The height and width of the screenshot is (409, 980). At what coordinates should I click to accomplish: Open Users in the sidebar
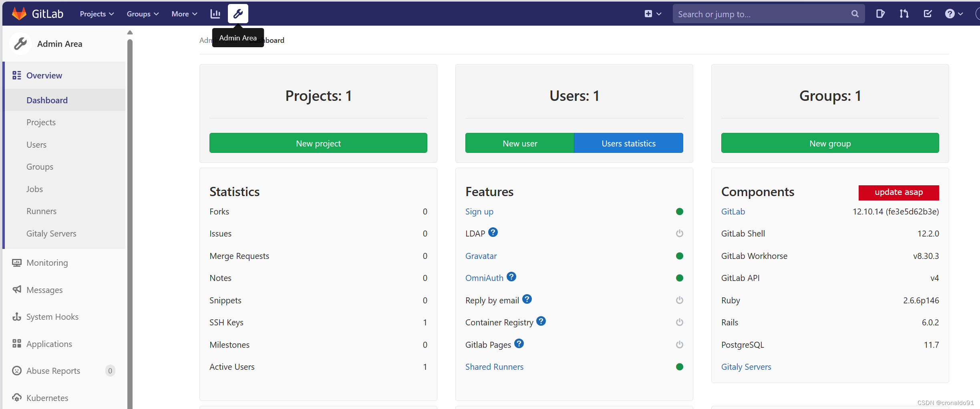click(x=36, y=144)
